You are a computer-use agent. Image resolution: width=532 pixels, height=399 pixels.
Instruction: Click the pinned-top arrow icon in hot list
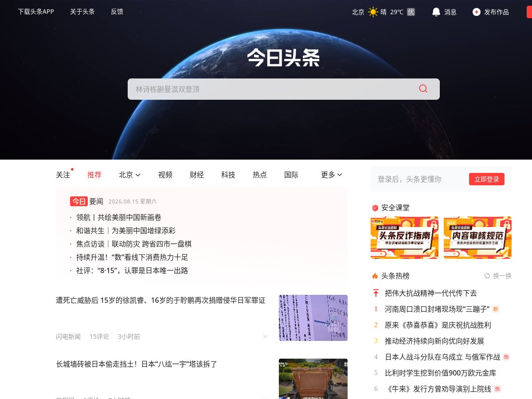tap(376, 293)
